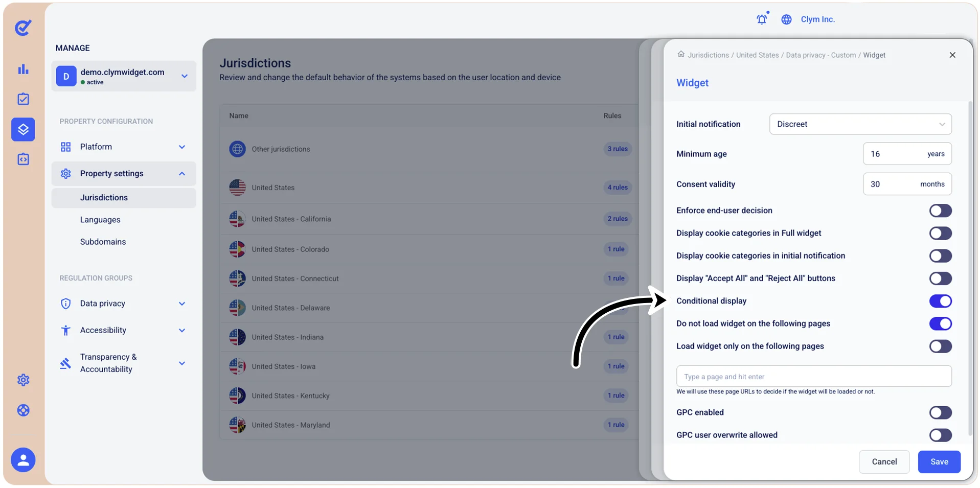Expand the Data privacy group
980x488 pixels.
124,304
